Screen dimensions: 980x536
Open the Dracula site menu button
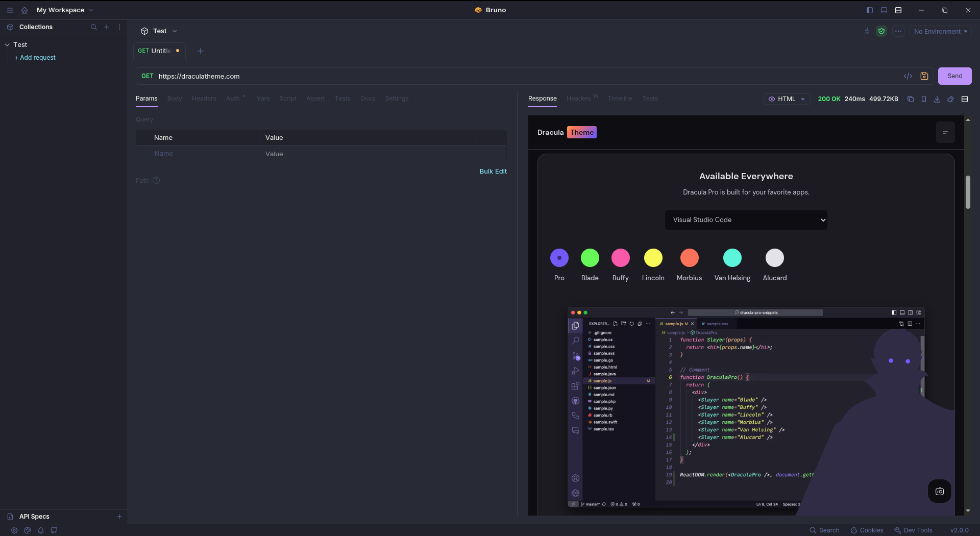945,132
